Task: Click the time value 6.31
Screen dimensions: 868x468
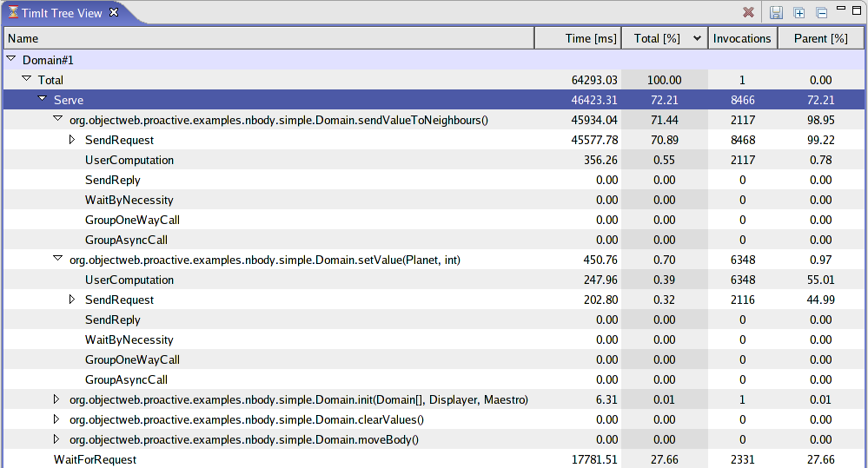Action: pyautogui.click(x=606, y=399)
